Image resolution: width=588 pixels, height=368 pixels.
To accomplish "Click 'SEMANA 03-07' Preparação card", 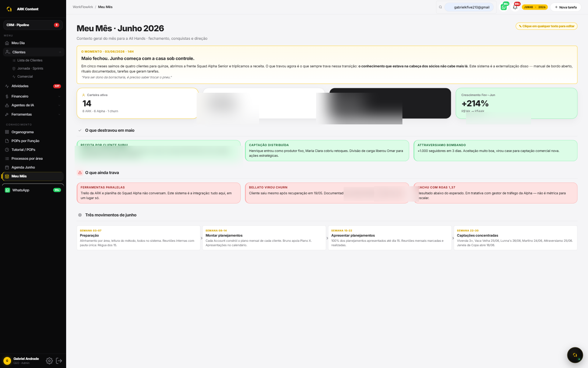I will (x=139, y=238).
